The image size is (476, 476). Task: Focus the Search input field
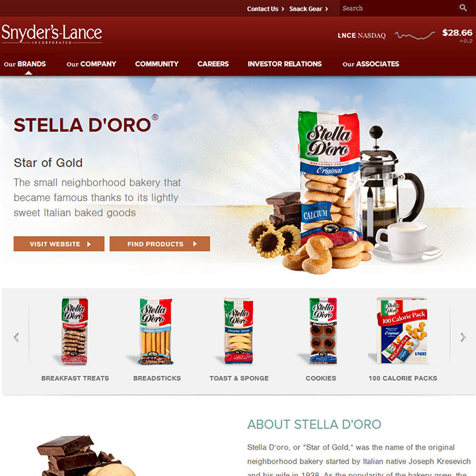398,8
